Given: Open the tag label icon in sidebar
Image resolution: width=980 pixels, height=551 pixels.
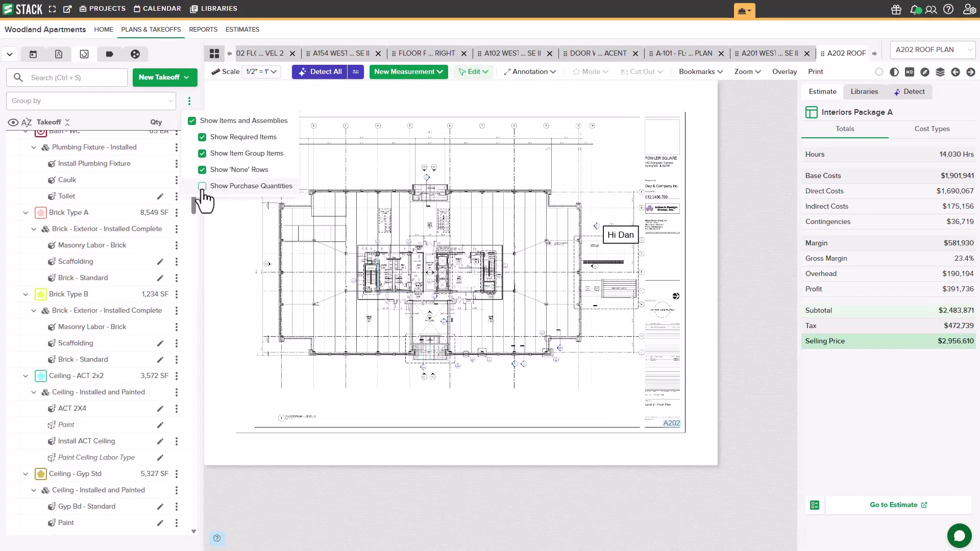Looking at the screenshot, I should (110, 54).
